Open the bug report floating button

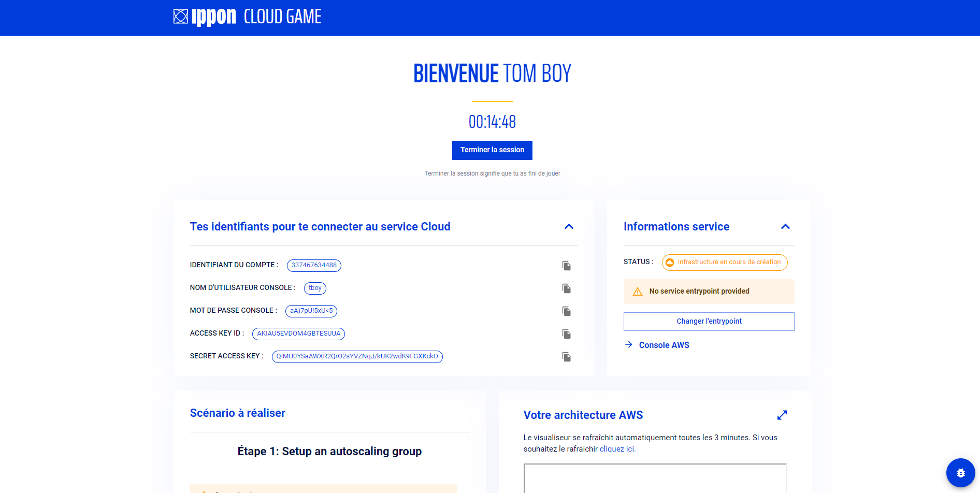click(x=960, y=473)
